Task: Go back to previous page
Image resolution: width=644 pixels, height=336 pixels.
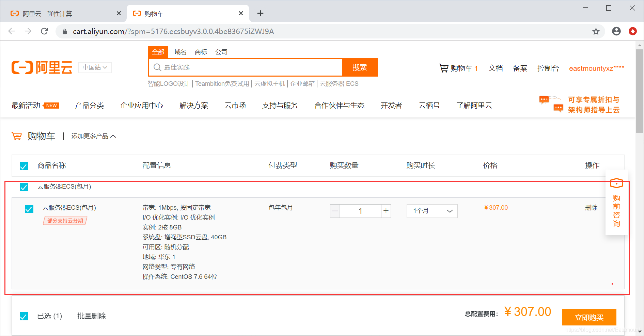Action: coord(12,31)
